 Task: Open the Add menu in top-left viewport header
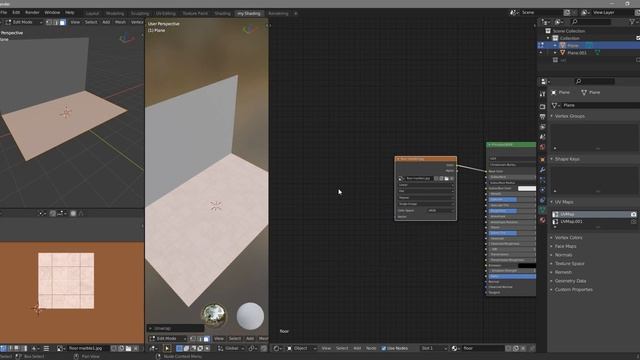point(106,22)
